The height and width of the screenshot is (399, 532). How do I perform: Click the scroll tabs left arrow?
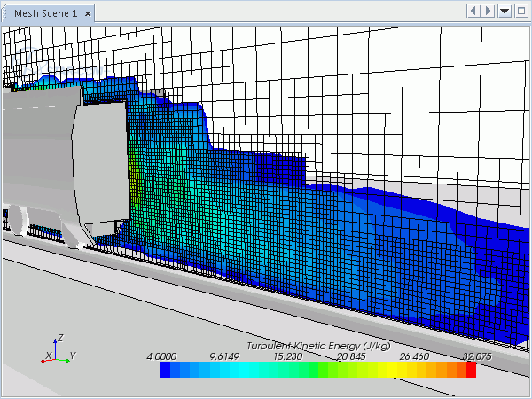pos(473,11)
